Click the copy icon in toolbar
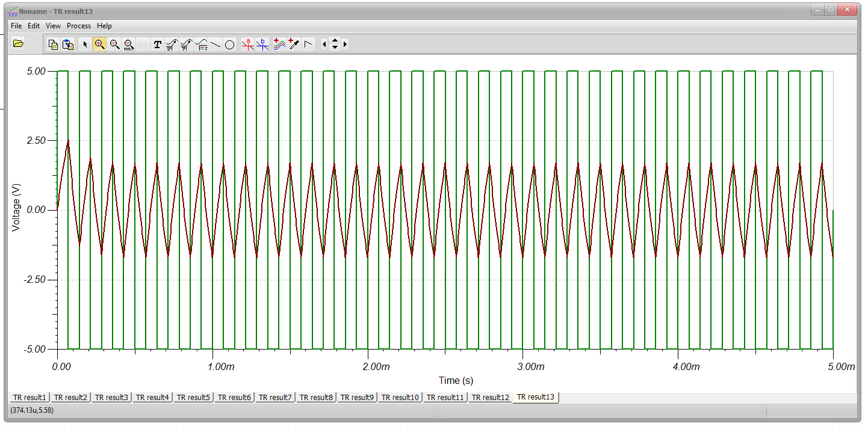This screenshot has width=868, height=432. point(53,44)
